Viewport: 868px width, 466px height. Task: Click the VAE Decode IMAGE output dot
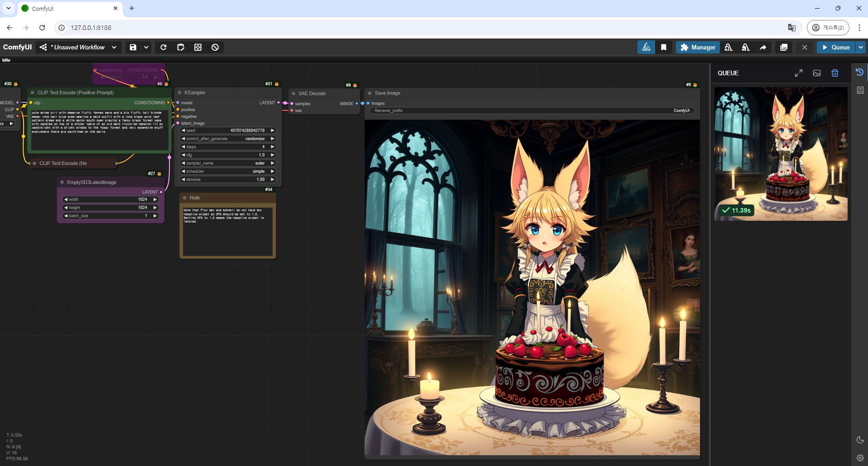tap(357, 104)
